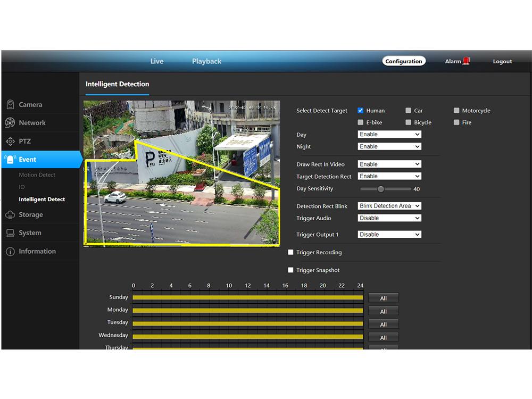Click the Storage menu label
Image resolution: width=532 pixels, height=399 pixels.
click(31, 215)
